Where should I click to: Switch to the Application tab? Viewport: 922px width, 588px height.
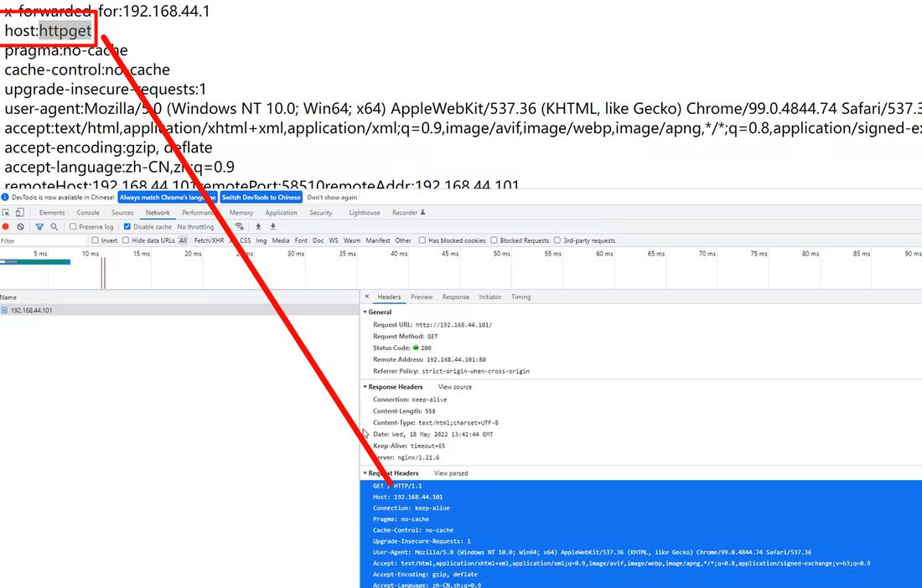[281, 213]
